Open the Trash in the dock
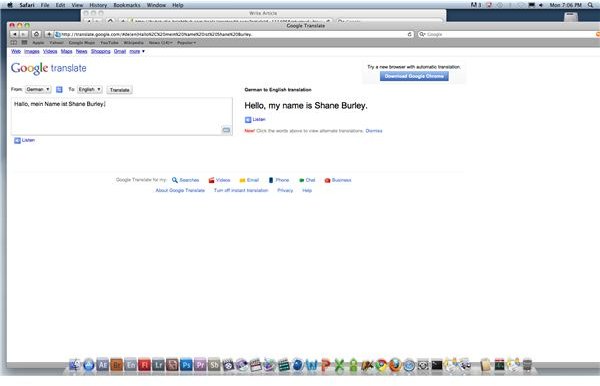 (527, 365)
